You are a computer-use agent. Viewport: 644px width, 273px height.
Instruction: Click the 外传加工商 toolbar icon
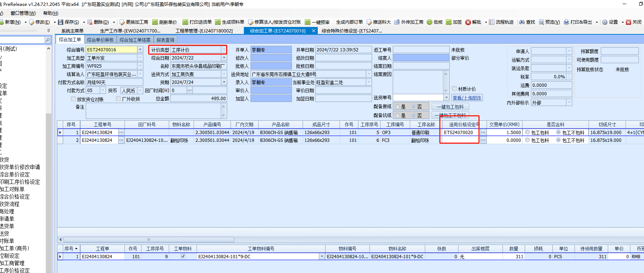[397, 22]
